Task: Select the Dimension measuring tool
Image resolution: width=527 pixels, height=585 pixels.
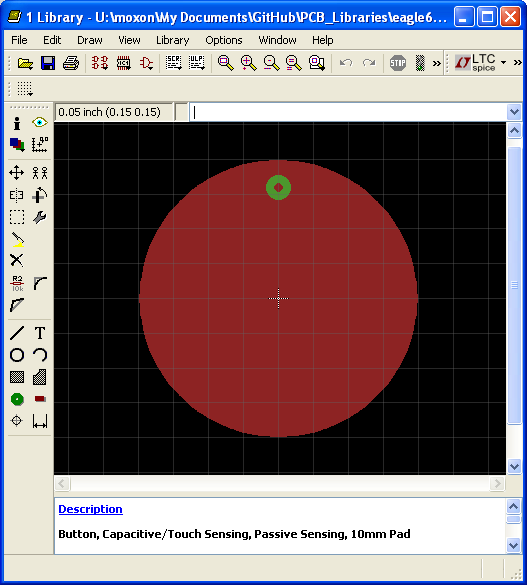Action: pyautogui.click(x=40, y=421)
